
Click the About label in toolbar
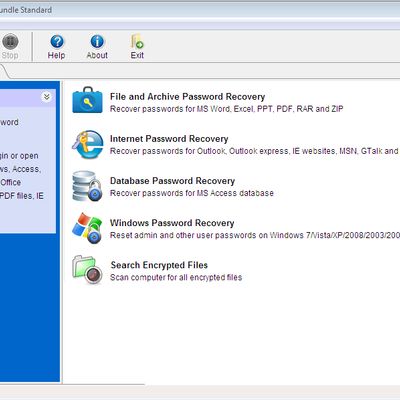pyautogui.click(x=97, y=55)
